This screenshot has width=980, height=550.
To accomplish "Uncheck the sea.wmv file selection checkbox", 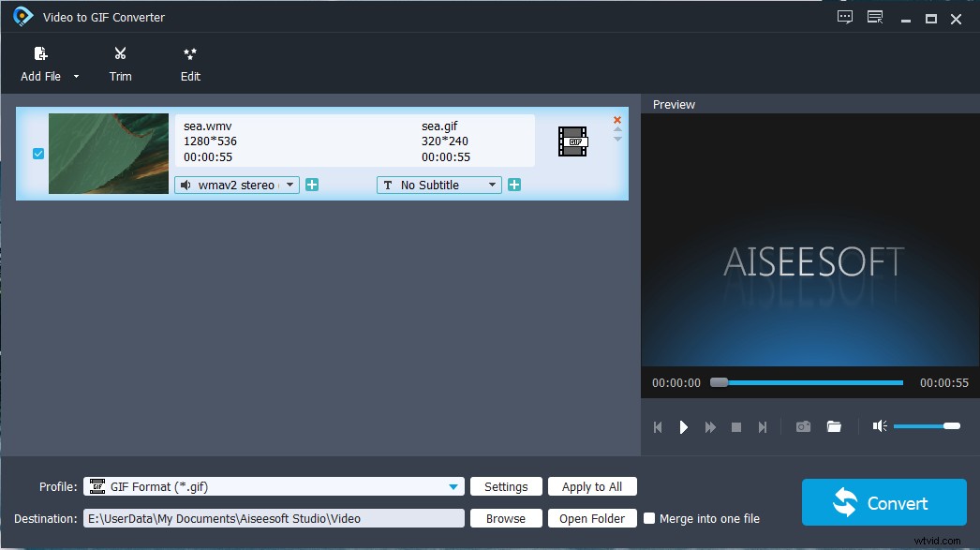I will click(37, 153).
